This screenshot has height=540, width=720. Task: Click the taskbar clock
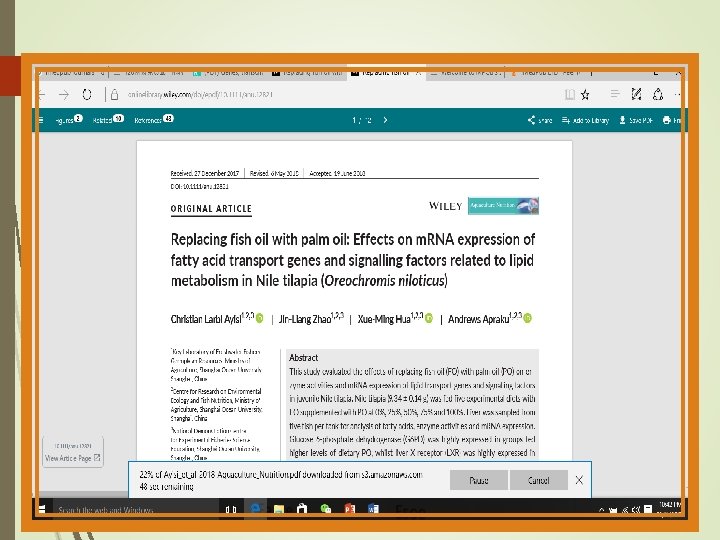coord(670,509)
